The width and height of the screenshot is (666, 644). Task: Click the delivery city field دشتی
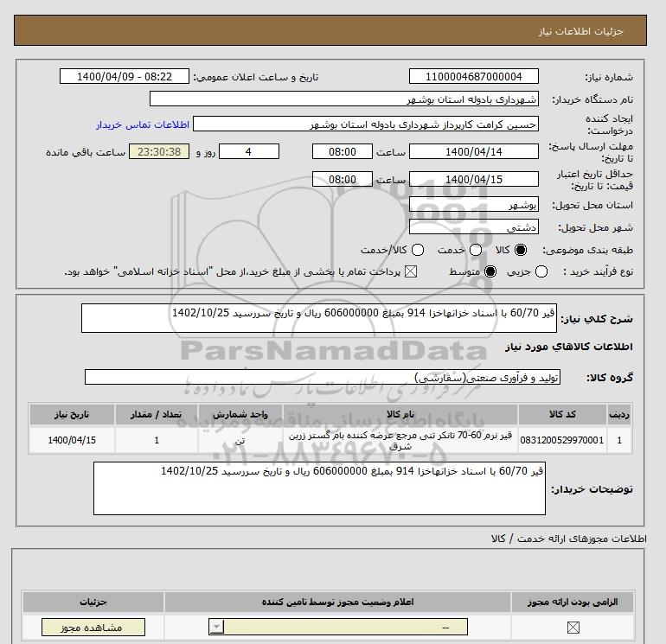474,226
